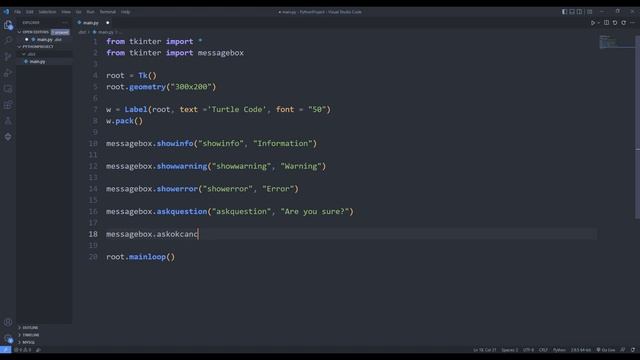
Task: Click the More Actions ellipsis in editor toolbar
Action: [x=632, y=23]
